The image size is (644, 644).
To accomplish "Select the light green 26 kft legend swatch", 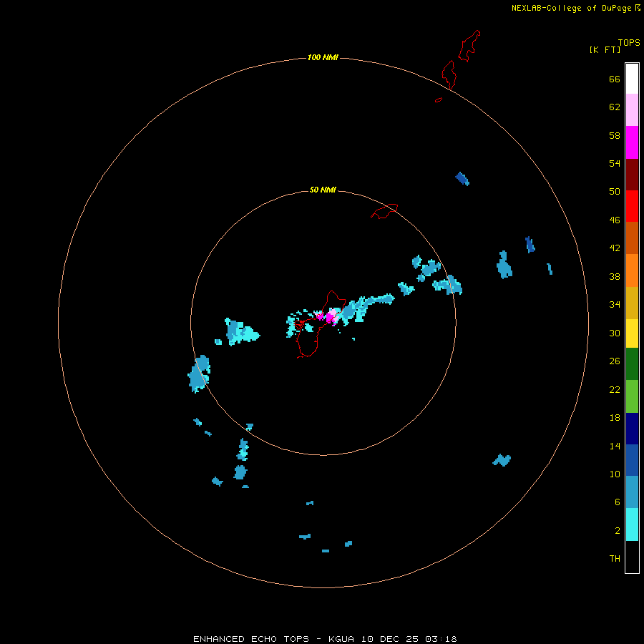I will pos(632,396).
